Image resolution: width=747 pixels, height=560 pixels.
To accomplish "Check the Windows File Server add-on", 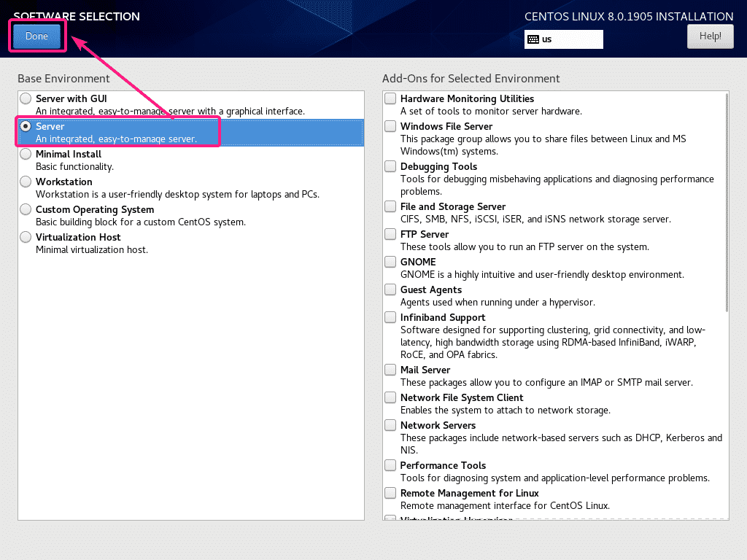I will [x=391, y=126].
